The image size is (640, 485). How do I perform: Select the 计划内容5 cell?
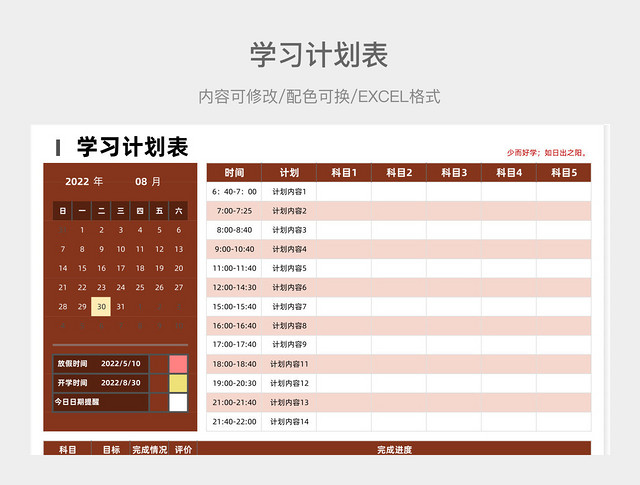pos(289,268)
